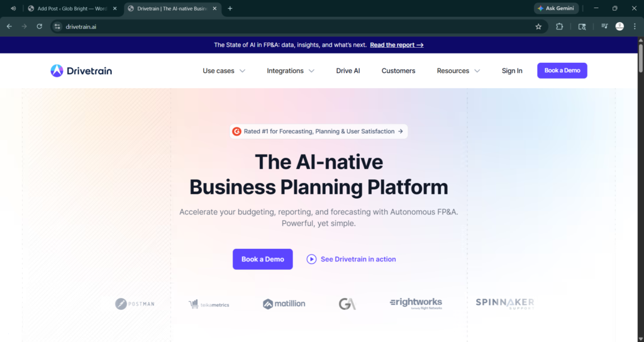Open the Drive AI menu item

[348, 71]
